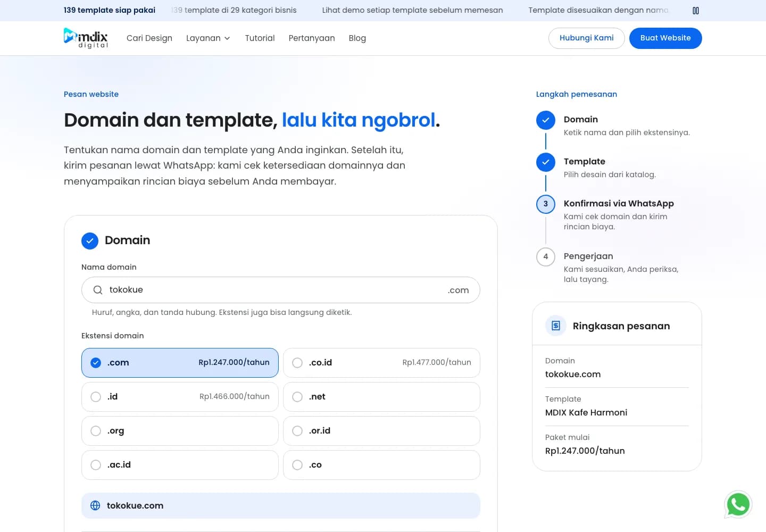
Task: Open the Pertanyaan nav link
Action: click(312, 38)
